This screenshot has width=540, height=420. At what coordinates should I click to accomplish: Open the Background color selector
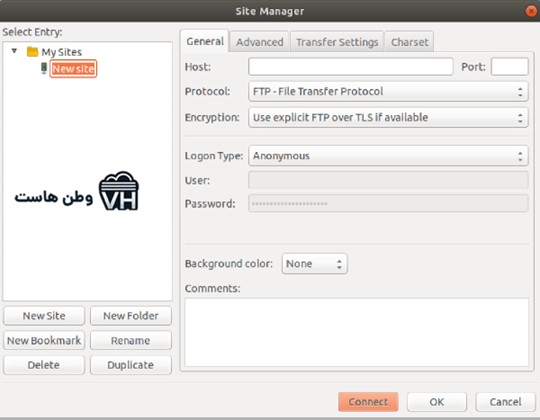314,264
